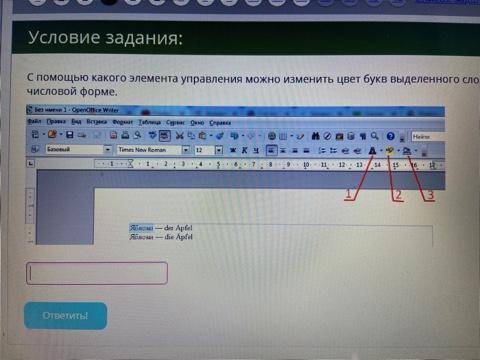
Task: Expand the Highlighting color dropdown arrow
Action: coord(398,151)
